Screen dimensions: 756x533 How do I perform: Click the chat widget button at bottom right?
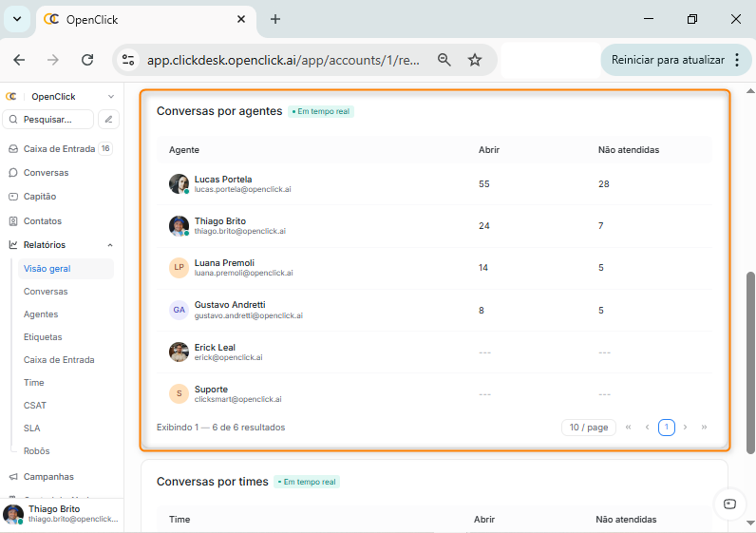(729, 504)
